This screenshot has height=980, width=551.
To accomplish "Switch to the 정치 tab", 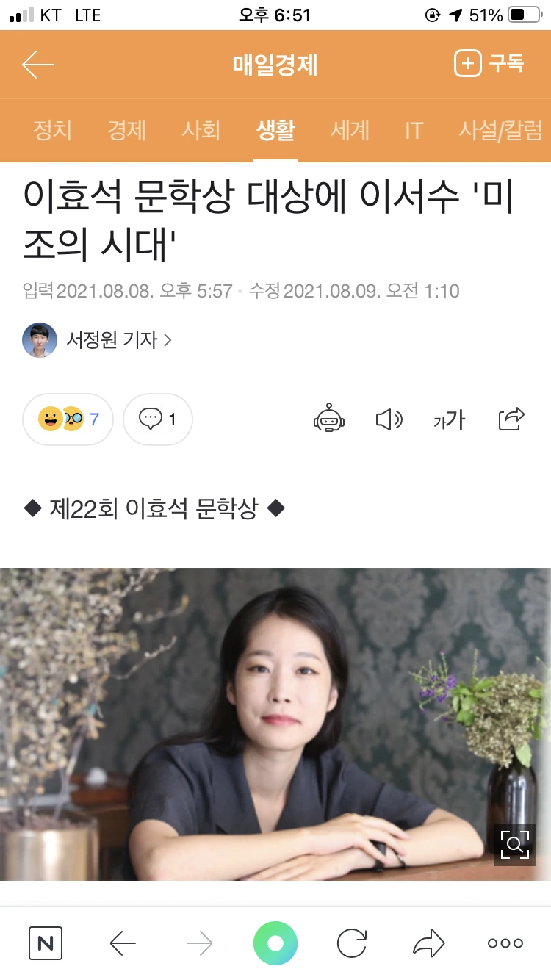I will click(52, 131).
